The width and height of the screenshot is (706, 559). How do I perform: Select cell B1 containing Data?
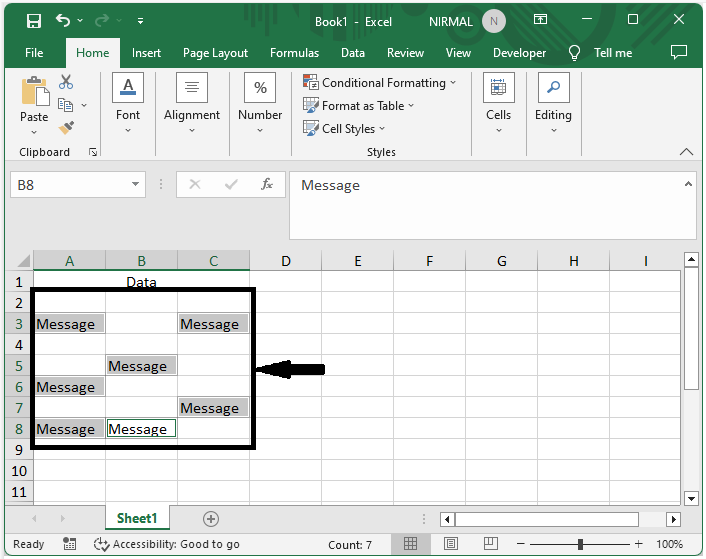[x=141, y=282]
